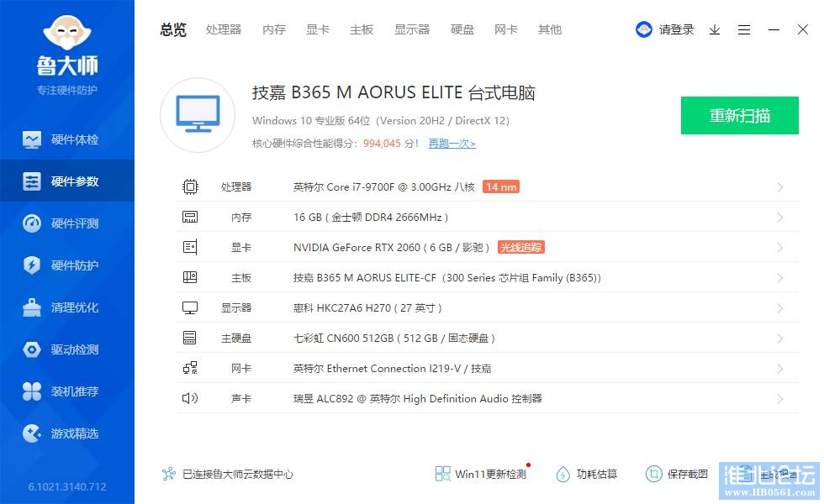Open the 网卡 tab at the top
The height and width of the screenshot is (504, 824).
506,30
